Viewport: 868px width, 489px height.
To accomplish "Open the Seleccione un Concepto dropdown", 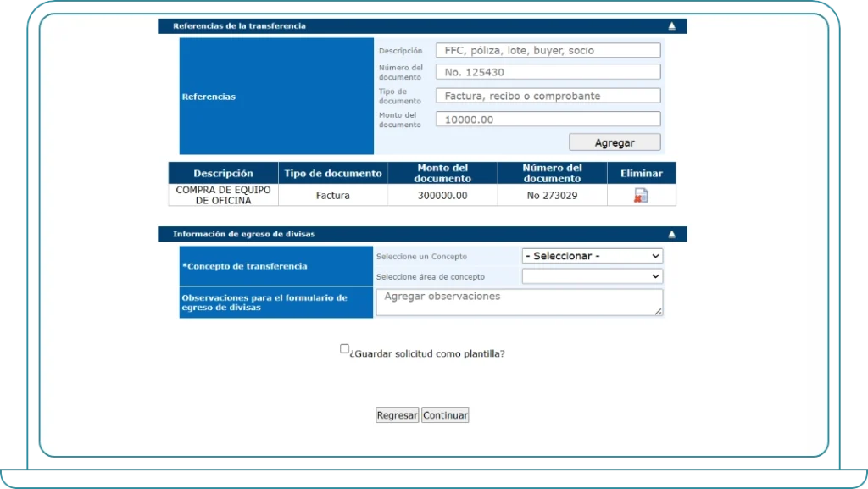I will [x=591, y=256].
